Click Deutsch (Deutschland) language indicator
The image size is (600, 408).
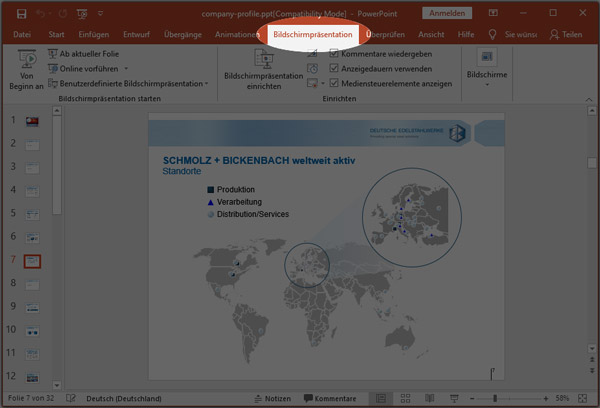124,398
